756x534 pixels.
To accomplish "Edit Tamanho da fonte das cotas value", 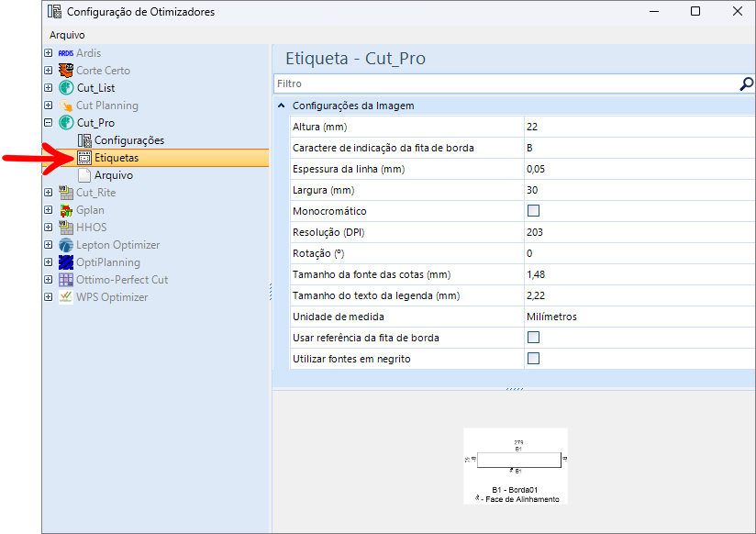I will pos(639,274).
